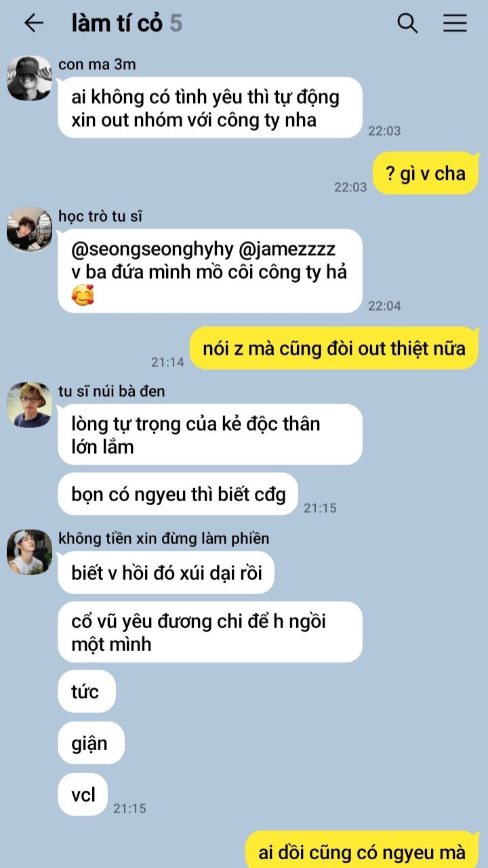Tap message 'ai dồi cũng có ngyeu mà'

[362, 851]
